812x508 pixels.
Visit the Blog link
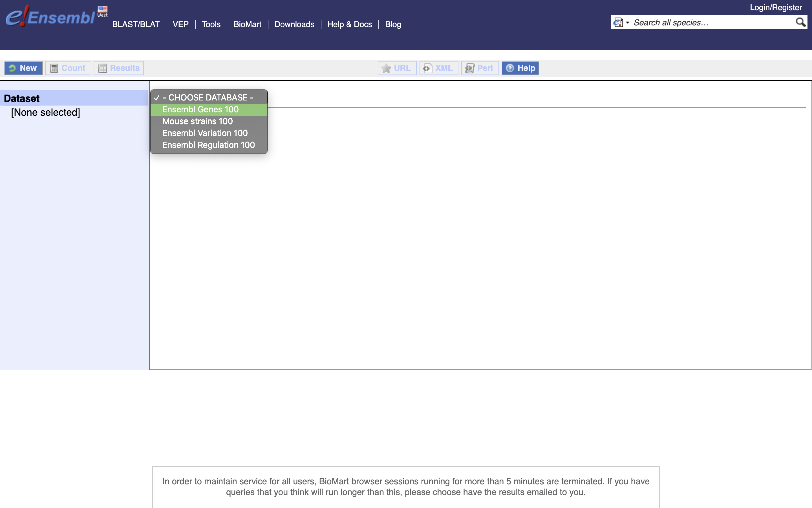pos(393,25)
